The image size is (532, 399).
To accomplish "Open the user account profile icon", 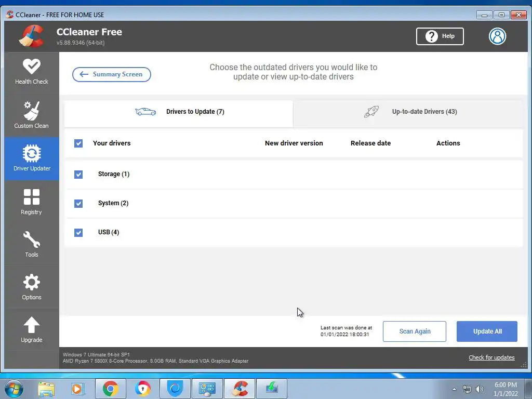I will (x=497, y=36).
